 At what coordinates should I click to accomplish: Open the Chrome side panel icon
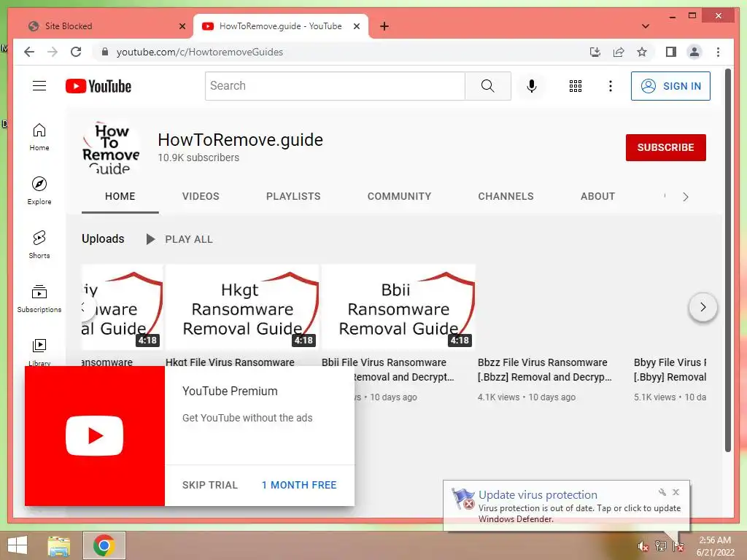pyautogui.click(x=671, y=52)
